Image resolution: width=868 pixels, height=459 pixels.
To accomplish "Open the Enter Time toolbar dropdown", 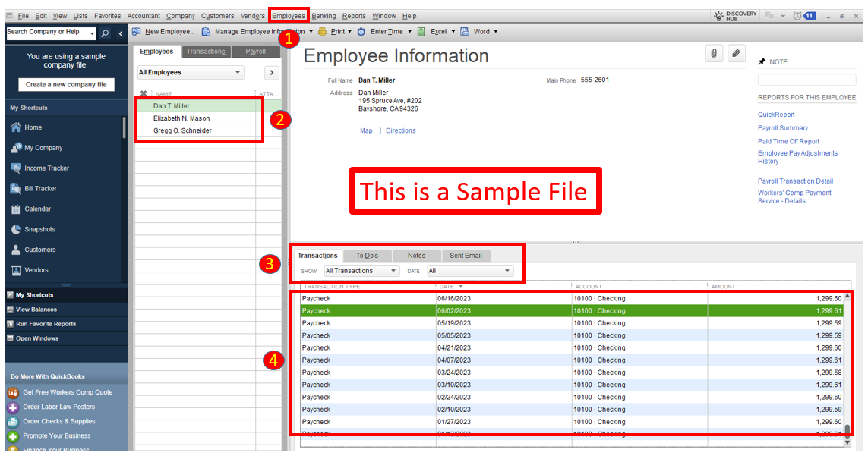I will [409, 32].
